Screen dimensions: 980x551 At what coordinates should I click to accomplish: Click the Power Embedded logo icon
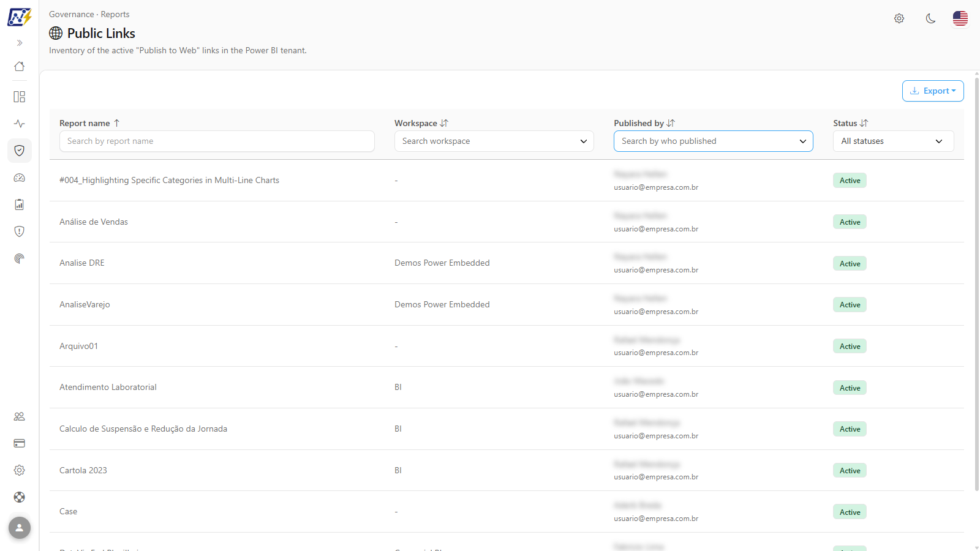coord(20,17)
